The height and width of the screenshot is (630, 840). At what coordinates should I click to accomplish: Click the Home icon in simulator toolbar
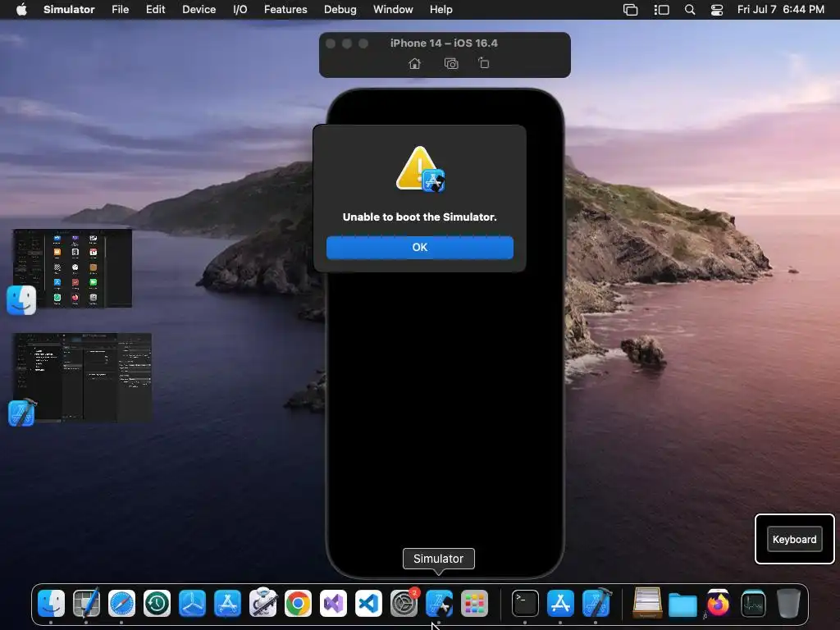click(x=414, y=64)
